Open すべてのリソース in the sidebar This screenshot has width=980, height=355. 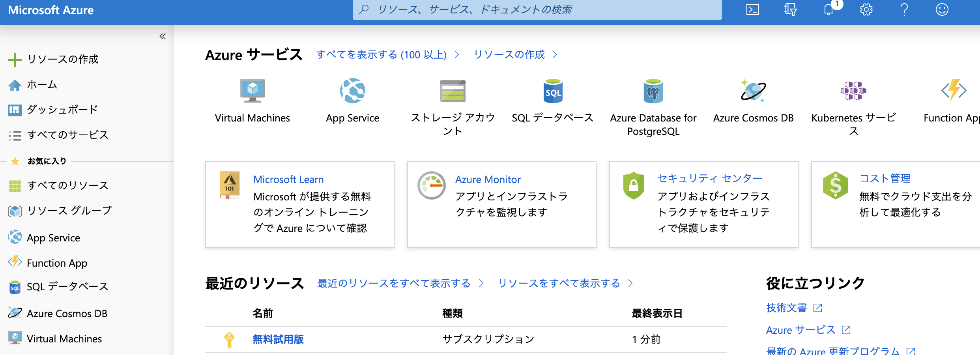(x=67, y=185)
